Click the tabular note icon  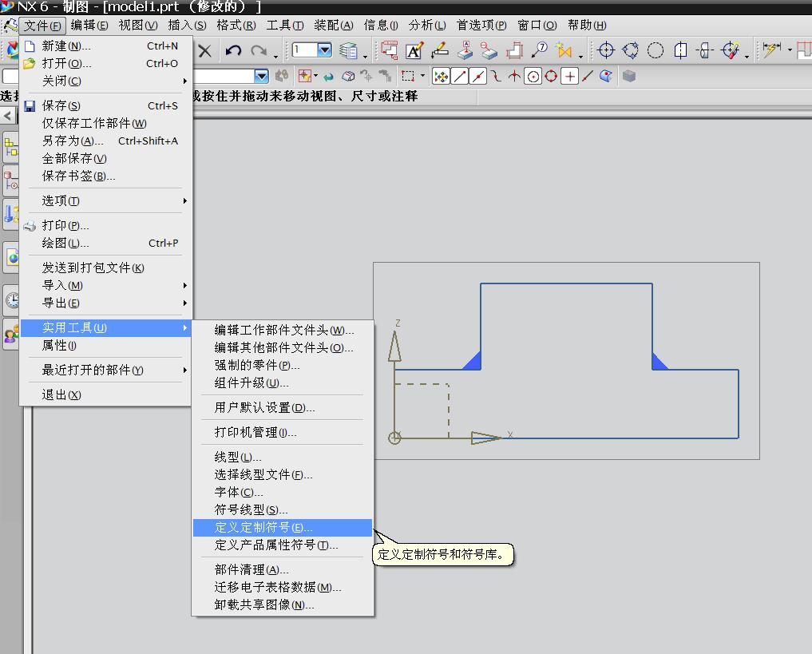[x=389, y=50]
